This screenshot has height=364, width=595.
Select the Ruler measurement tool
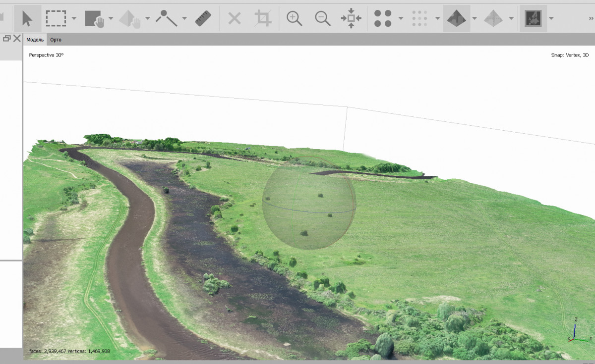pos(203,18)
